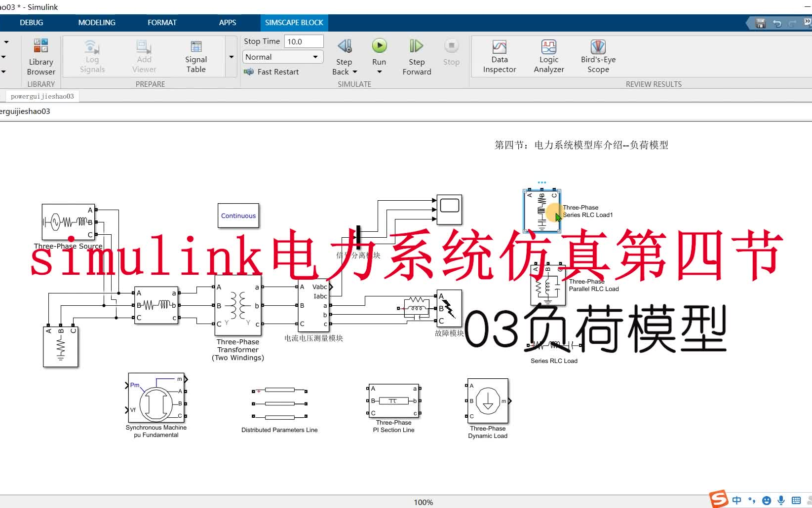Image resolution: width=812 pixels, height=508 pixels.
Task: Switch to the FORMAT tab
Action: 162,23
